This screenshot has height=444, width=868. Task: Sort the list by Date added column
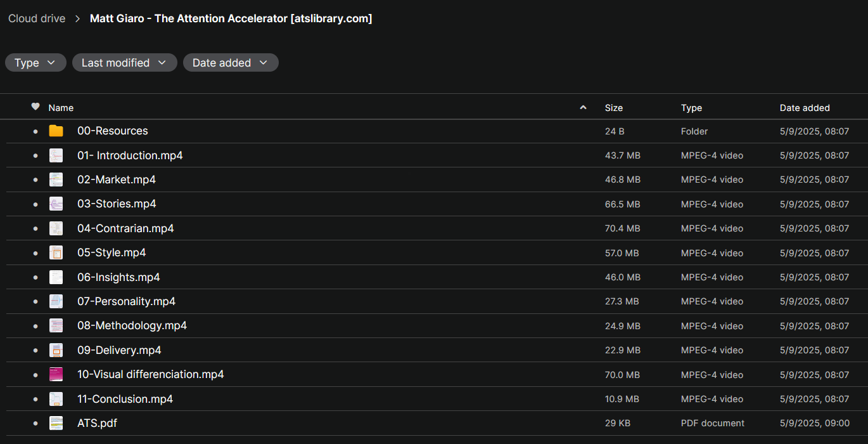tap(804, 108)
